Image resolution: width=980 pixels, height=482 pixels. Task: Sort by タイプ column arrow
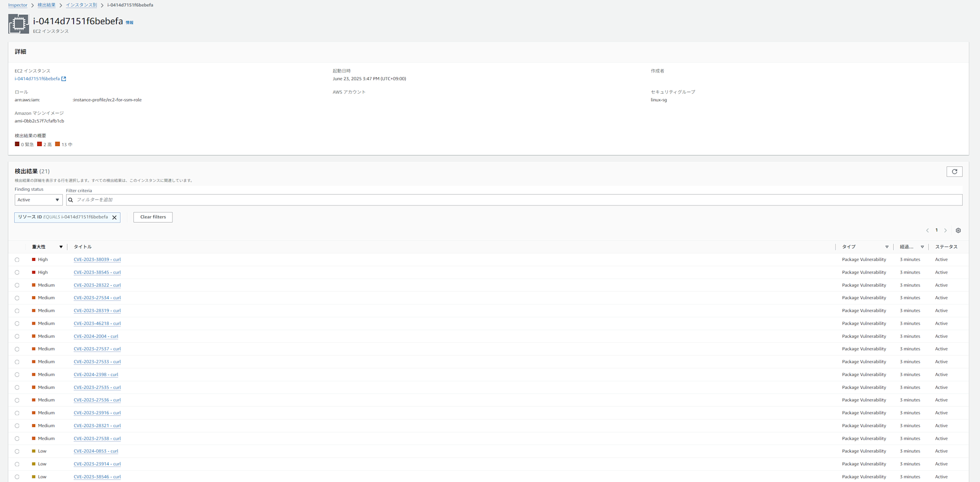[887, 247]
